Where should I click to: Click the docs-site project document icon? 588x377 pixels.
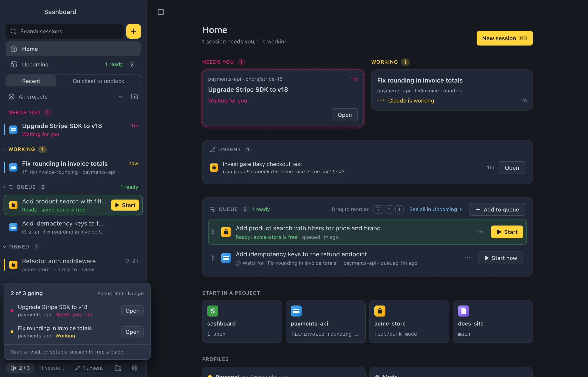pyautogui.click(x=464, y=311)
